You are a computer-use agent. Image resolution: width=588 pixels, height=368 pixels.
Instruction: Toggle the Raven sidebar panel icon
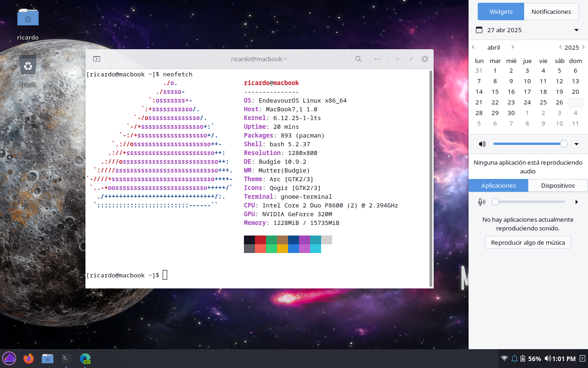click(582, 358)
